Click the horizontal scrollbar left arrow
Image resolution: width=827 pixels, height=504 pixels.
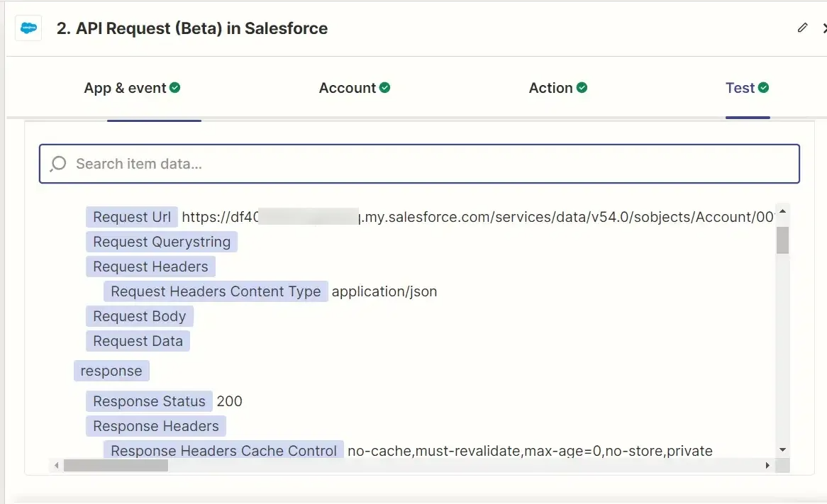57,466
